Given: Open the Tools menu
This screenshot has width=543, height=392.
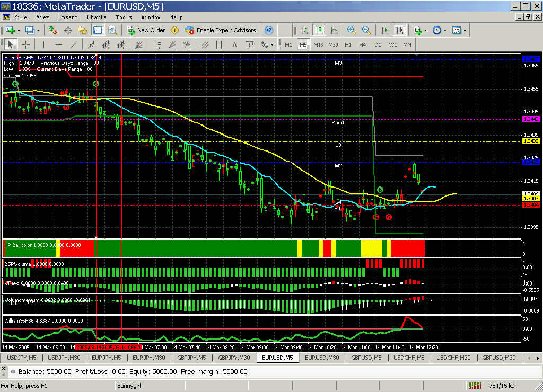Looking at the screenshot, I should click(x=124, y=17).
